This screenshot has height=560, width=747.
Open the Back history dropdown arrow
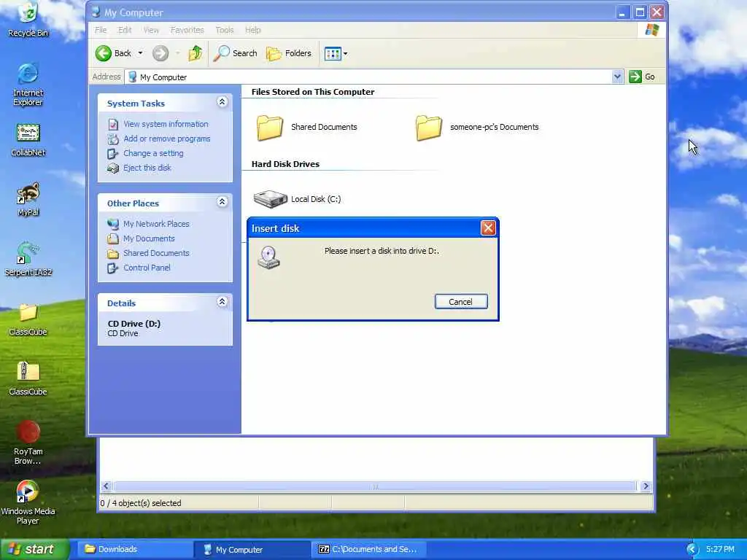click(x=140, y=53)
